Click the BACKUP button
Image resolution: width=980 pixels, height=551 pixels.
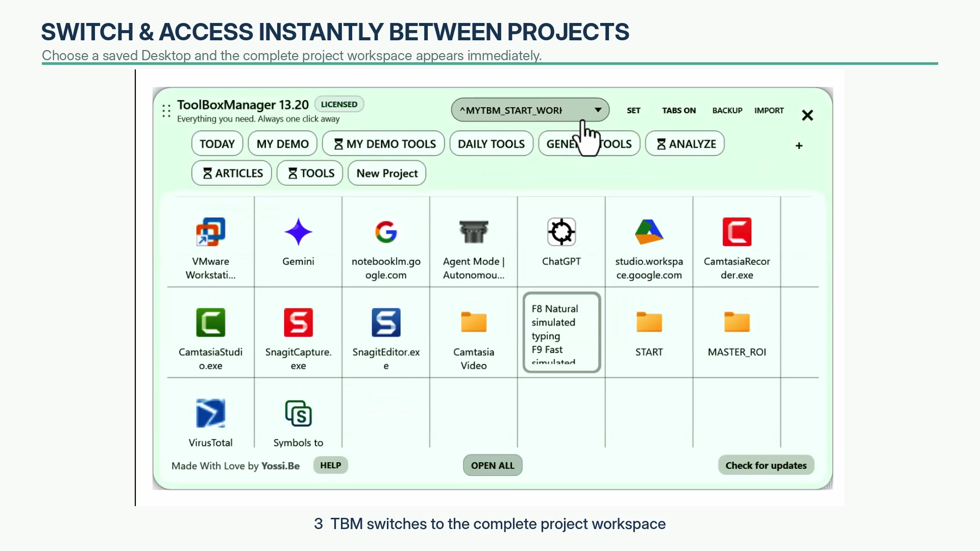pyautogui.click(x=727, y=111)
